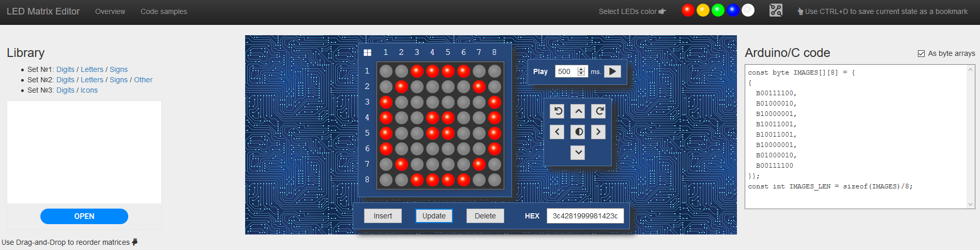This screenshot has height=250, width=980.
Task: Select the white LED color
Action: point(748,10)
